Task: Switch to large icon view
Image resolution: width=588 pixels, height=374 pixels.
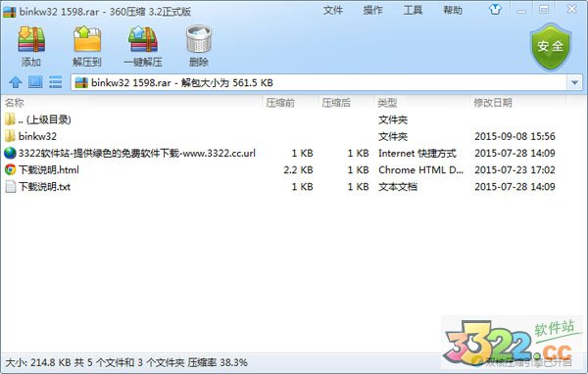Action: (x=35, y=82)
